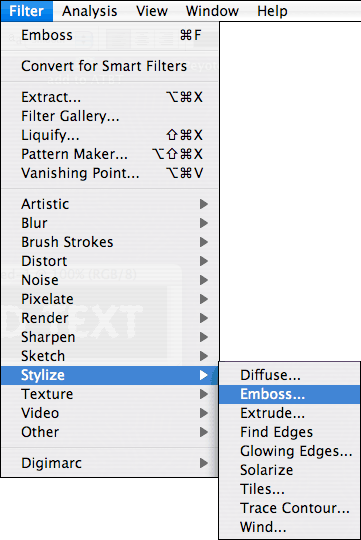The width and height of the screenshot is (361, 540).
Task: Open the Window menu
Action: (x=212, y=11)
